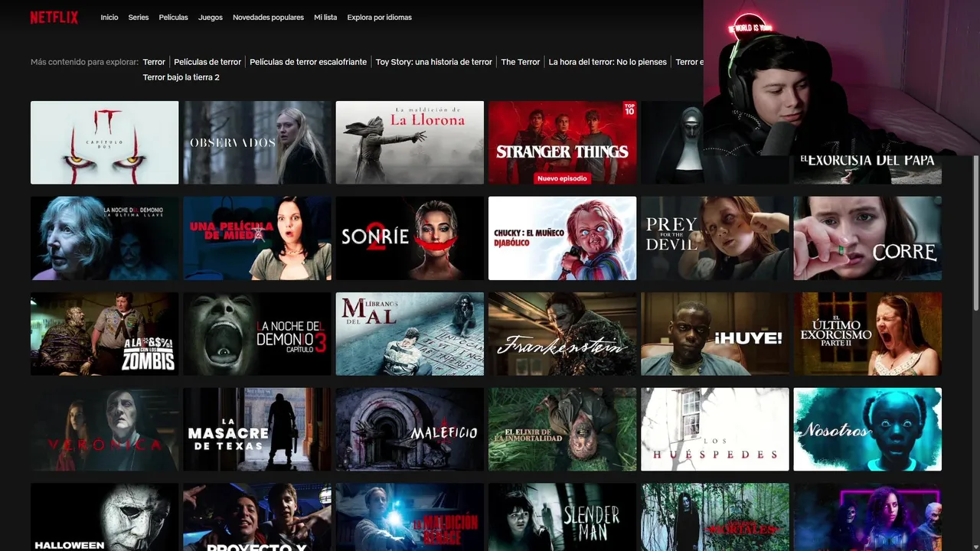The width and height of the screenshot is (980, 551).
Task: Select the Terror explore link
Action: point(154,62)
